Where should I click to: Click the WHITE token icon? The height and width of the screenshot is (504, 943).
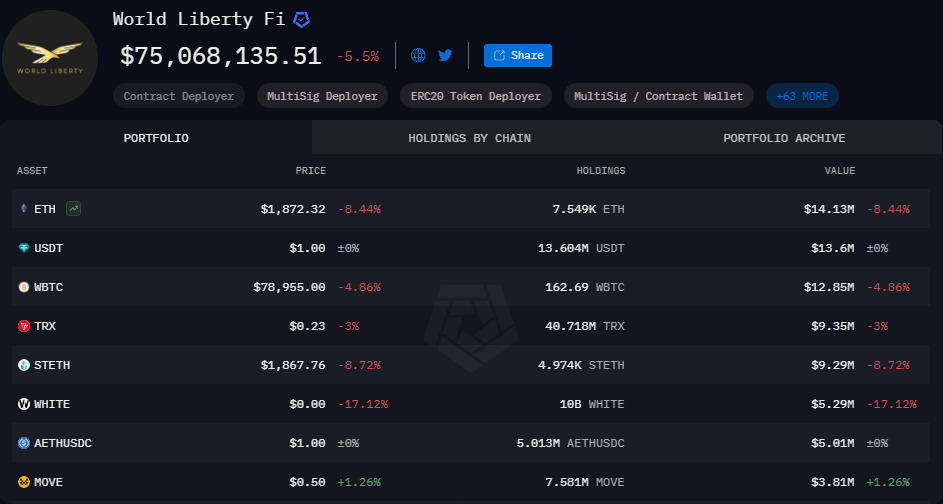[24, 404]
